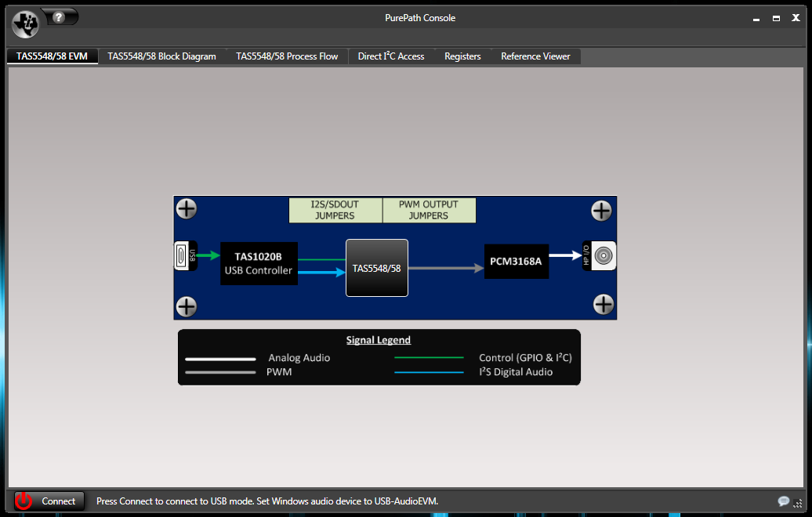Click the window resize grip

coord(796,501)
